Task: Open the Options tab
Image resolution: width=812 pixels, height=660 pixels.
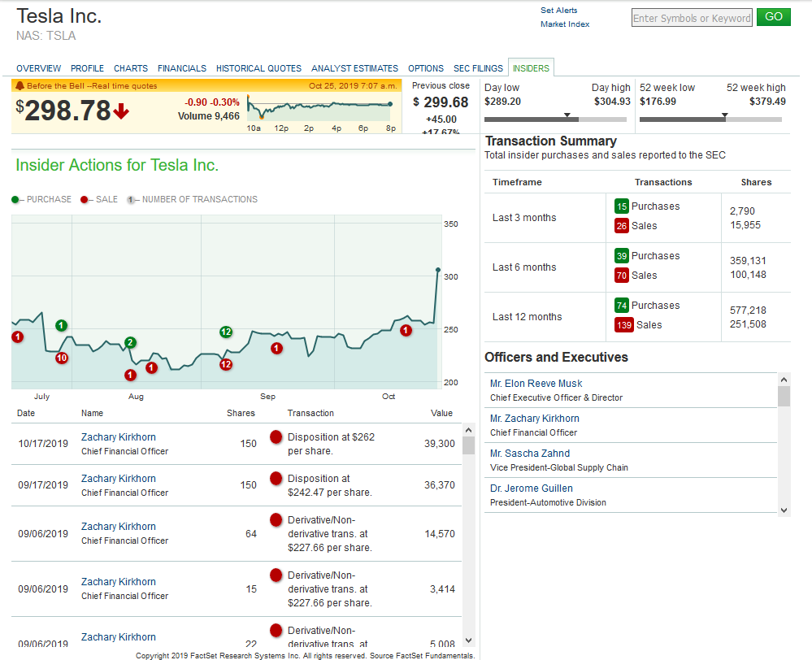Action: point(426,68)
